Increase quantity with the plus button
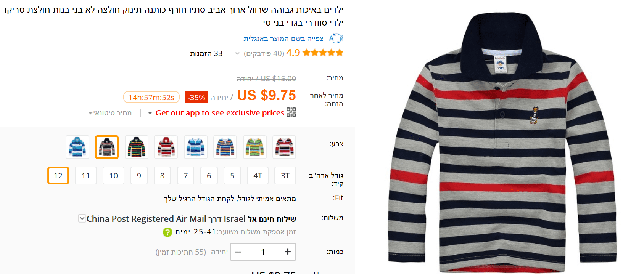This screenshot has width=644, height=274. pyautogui.click(x=288, y=252)
